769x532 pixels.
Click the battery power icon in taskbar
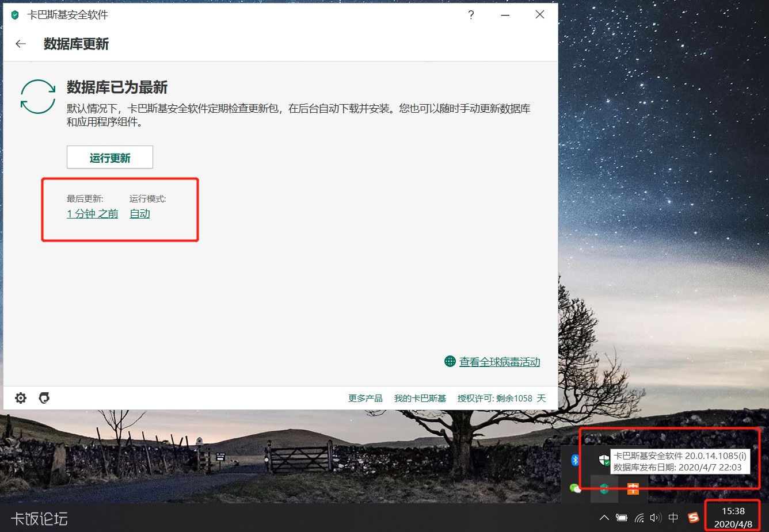coord(622,518)
